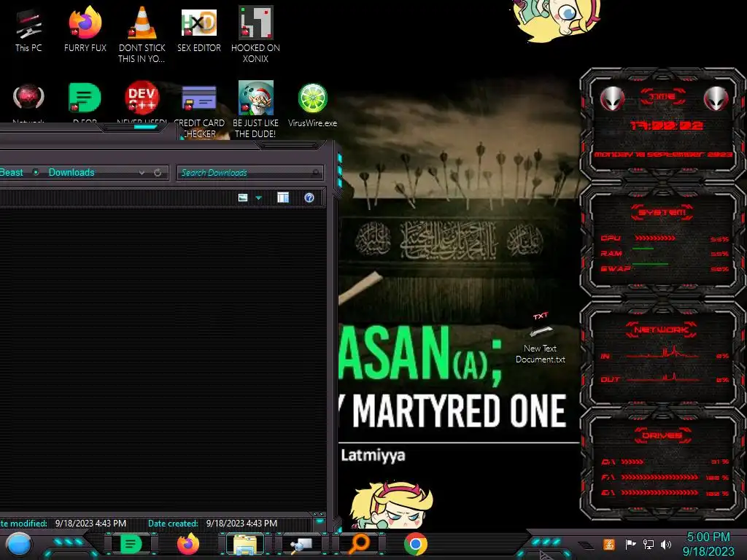Open the volume speaker tray icon
Screen dimensions: 747x560
click(666, 544)
